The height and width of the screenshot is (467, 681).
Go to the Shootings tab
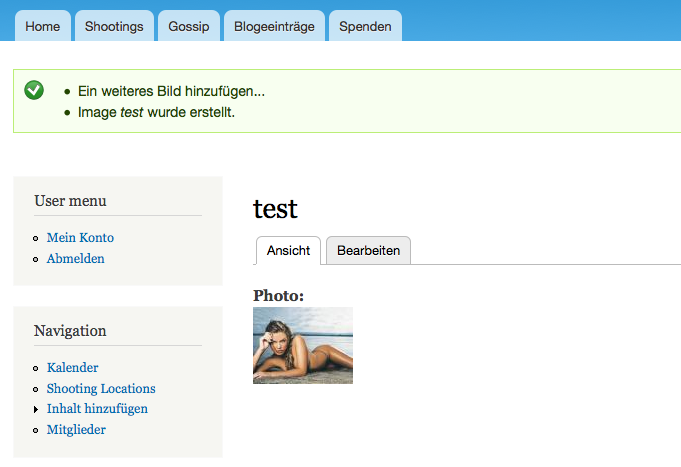pos(114,27)
